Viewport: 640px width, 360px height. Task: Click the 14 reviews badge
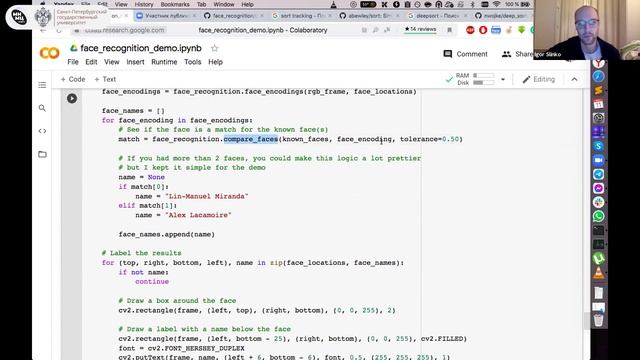(x=420, y=29)
